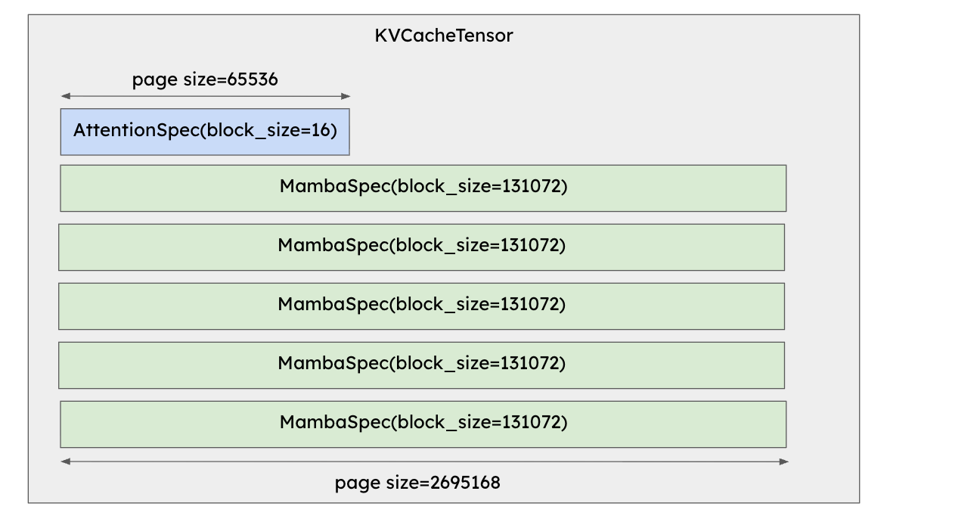Select the fourth MambaSpec block from top
Viewport: 980px width, 519px height.
(421, 365)
